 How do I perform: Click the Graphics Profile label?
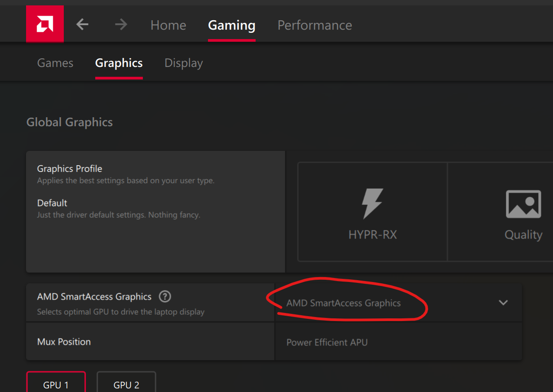point(70,169)
